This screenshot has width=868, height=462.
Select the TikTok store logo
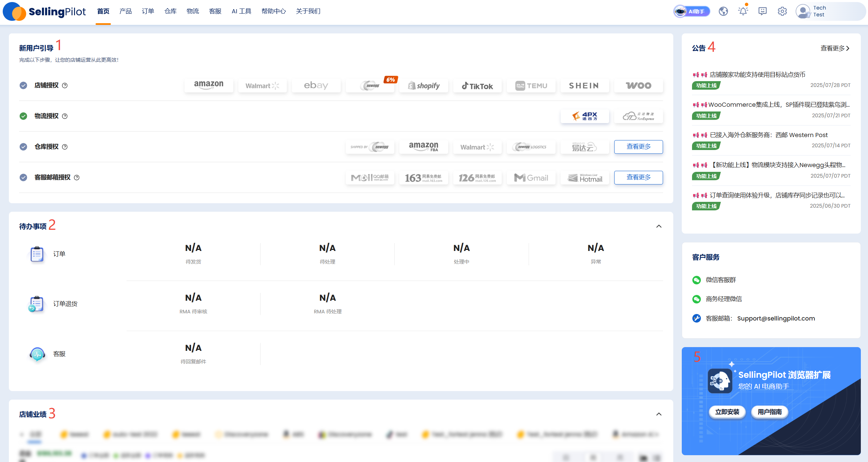[477, 86]
